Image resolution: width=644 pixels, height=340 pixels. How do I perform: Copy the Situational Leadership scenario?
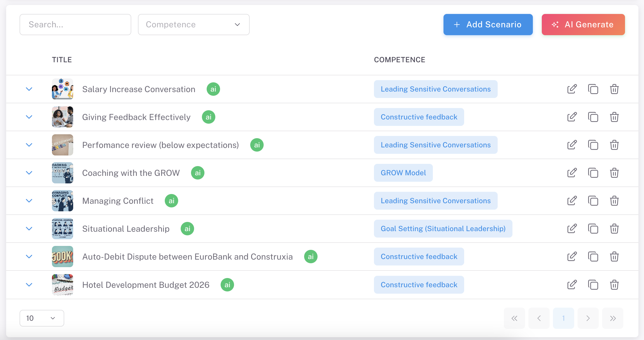pos(593,229)
